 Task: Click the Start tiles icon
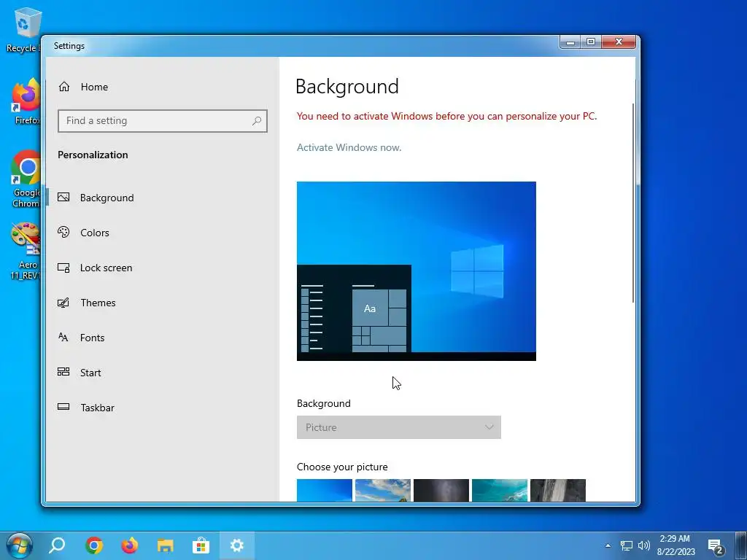[x=63, y=371]
